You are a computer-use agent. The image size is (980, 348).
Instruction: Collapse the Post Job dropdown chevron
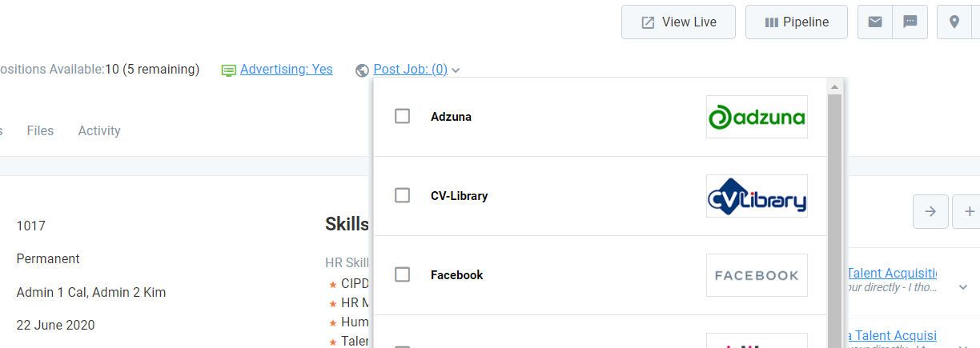[x=456, y=70]
